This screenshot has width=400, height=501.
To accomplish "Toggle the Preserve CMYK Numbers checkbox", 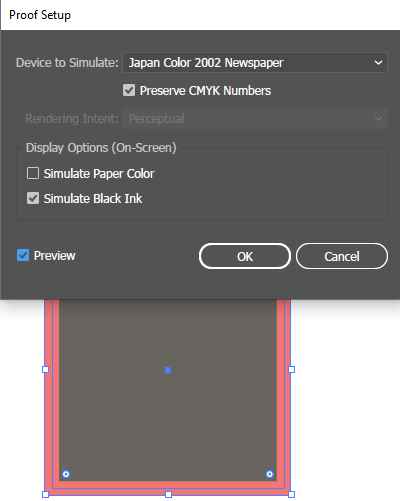I will [x=129, y=90].
